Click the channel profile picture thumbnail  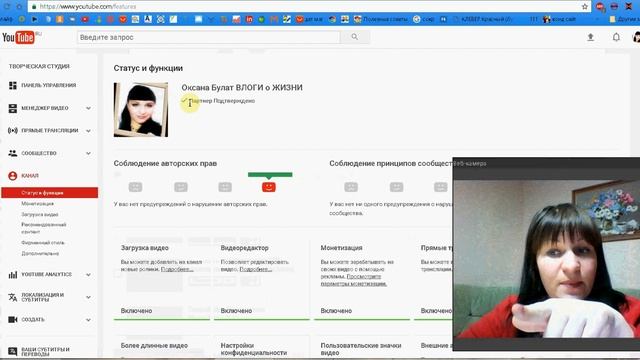pos(141,109)
